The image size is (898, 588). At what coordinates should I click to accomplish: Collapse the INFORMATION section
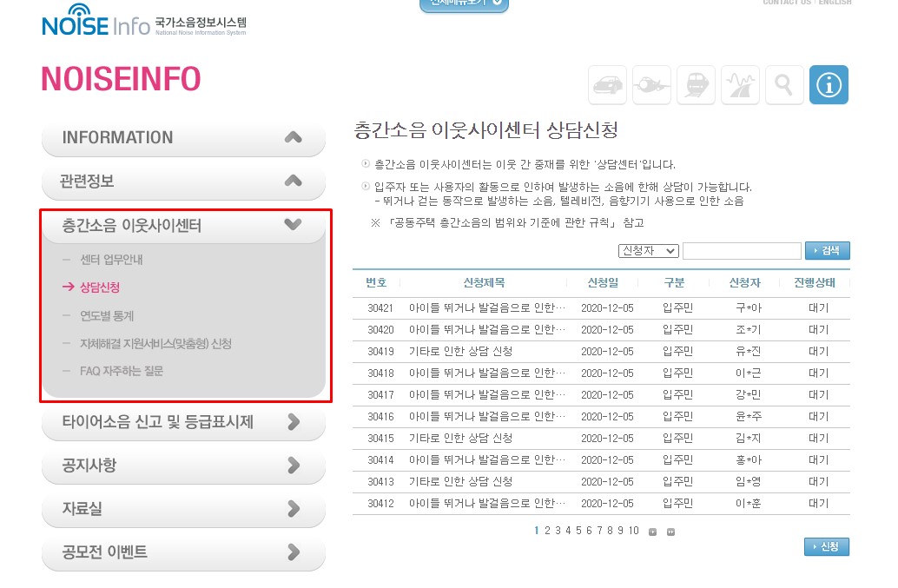(x=183, y=137)
